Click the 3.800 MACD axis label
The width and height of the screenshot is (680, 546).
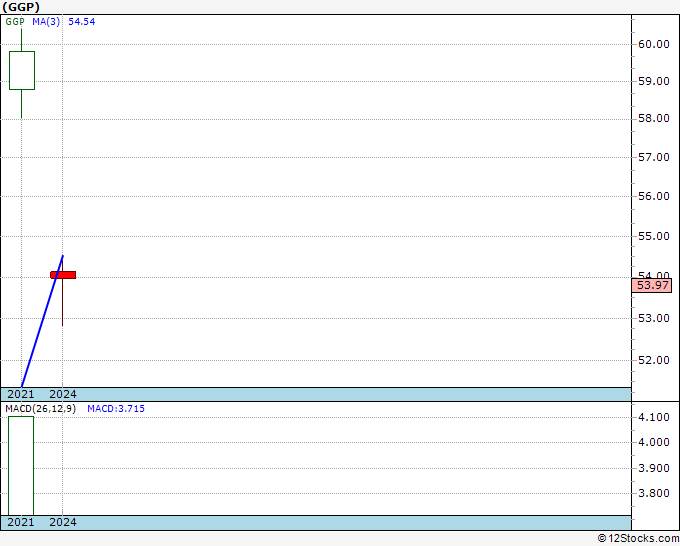click(654, 494)
